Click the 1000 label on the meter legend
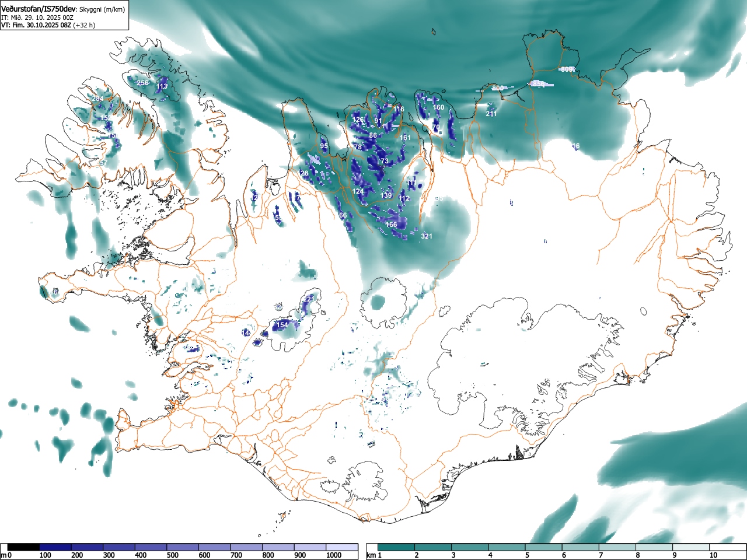Screen dimensions: 747x560 [334, 555]
